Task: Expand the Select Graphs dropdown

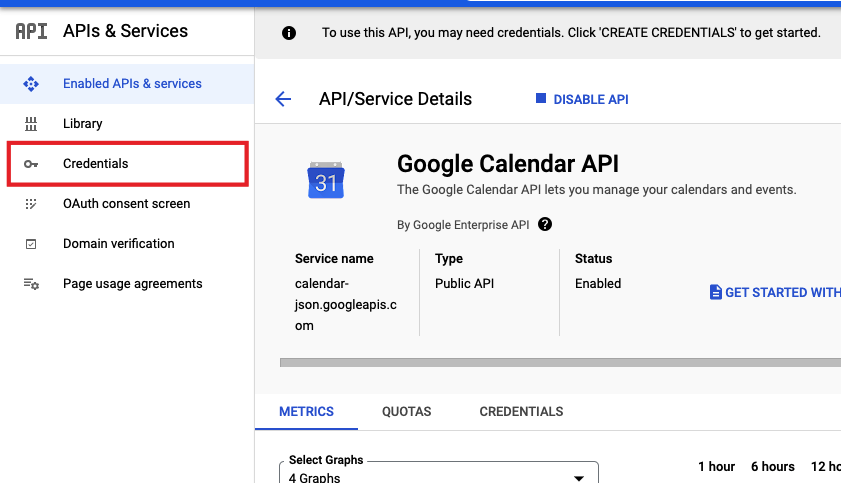Action: pyautogui.click(x=439, y=473)
